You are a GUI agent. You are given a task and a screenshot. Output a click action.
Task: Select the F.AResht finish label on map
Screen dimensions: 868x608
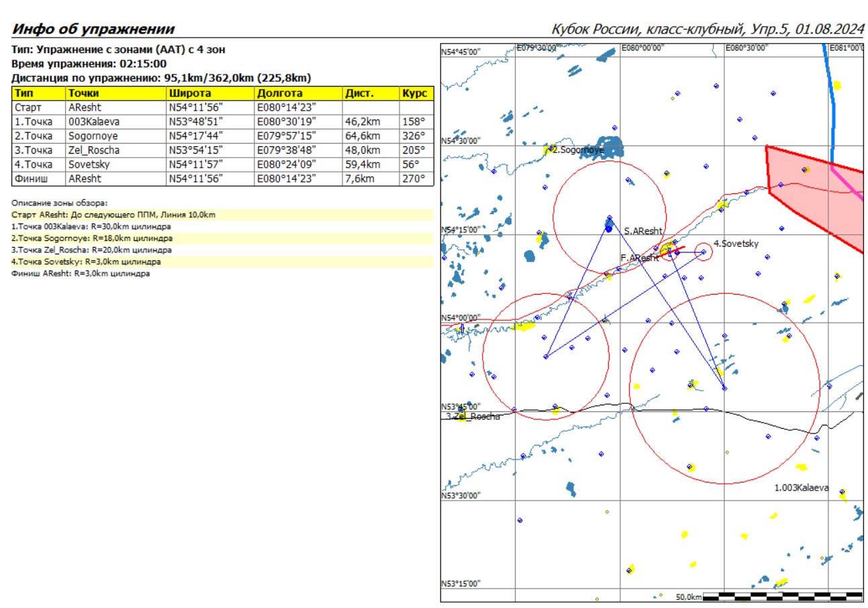pos(639,258)
